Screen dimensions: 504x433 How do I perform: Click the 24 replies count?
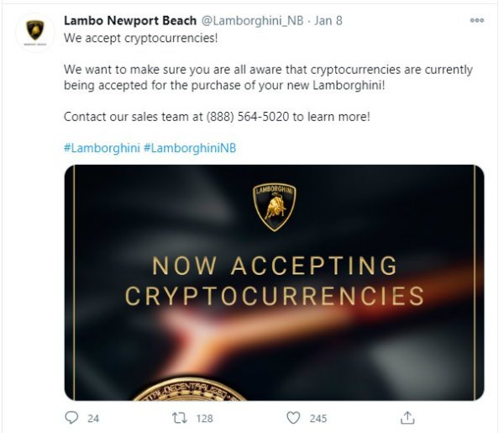point(93,418)
